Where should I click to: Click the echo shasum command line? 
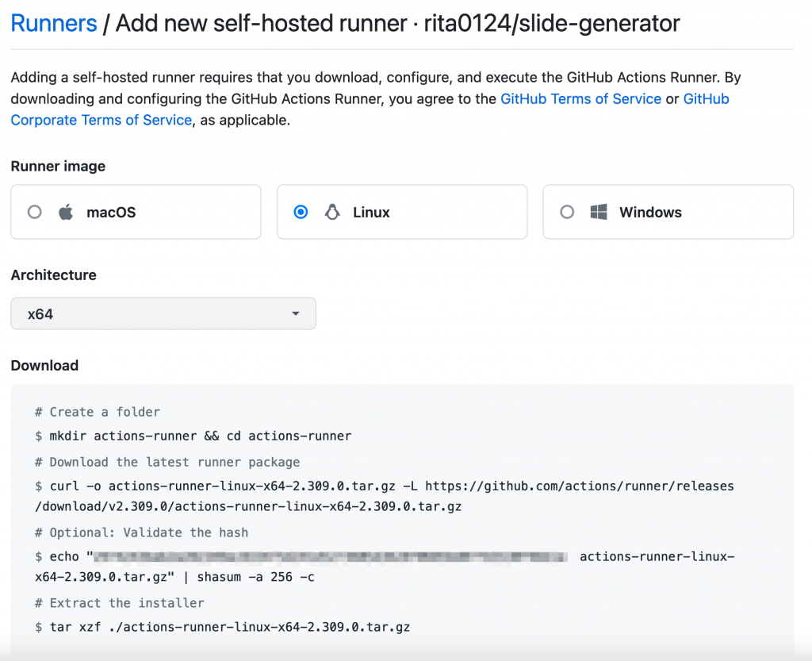[x=385, y=567]
